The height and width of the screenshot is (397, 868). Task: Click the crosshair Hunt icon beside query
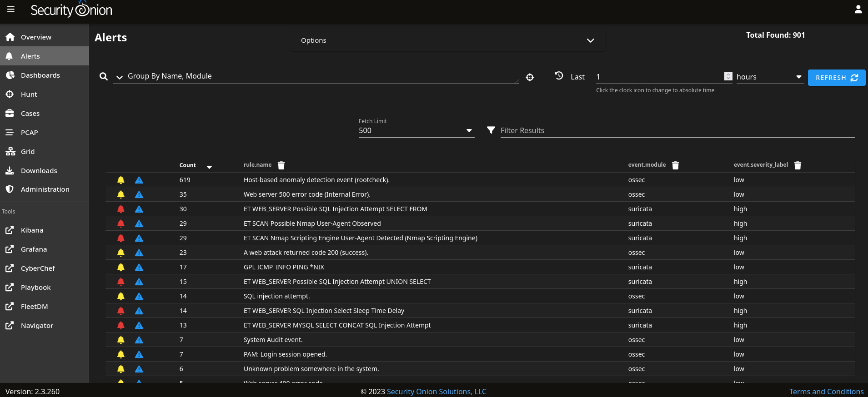pyautogui.click(x=530, y=77)
